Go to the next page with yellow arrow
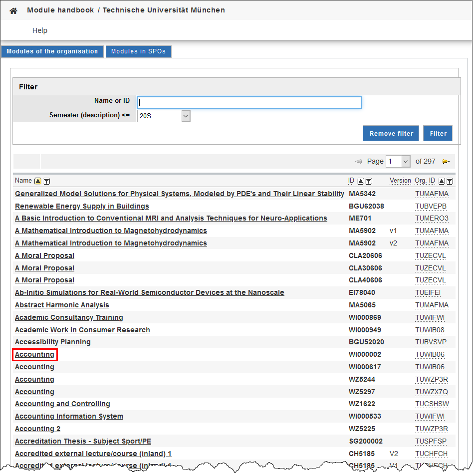 tap(446, 162)
